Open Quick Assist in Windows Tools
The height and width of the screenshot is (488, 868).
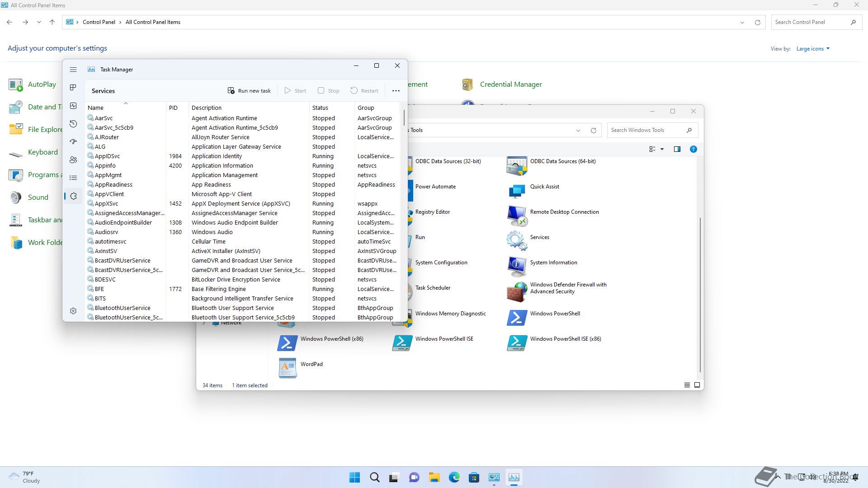point(533,191)
